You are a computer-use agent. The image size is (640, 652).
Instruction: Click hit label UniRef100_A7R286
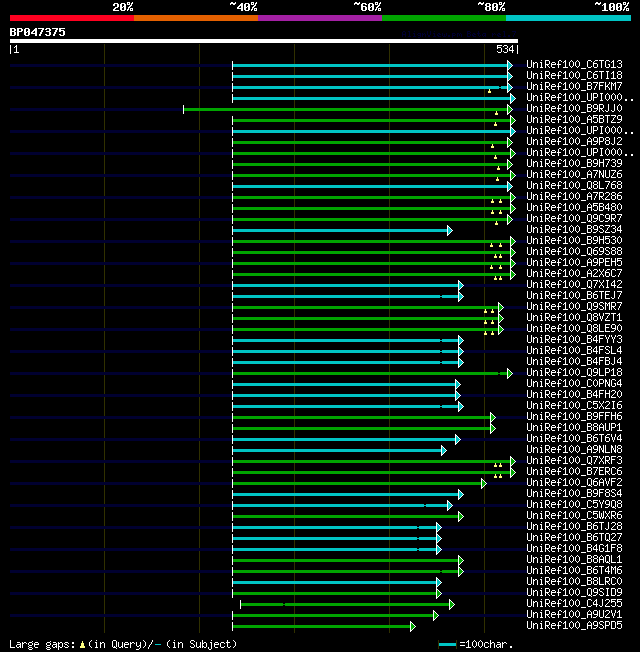574,196
